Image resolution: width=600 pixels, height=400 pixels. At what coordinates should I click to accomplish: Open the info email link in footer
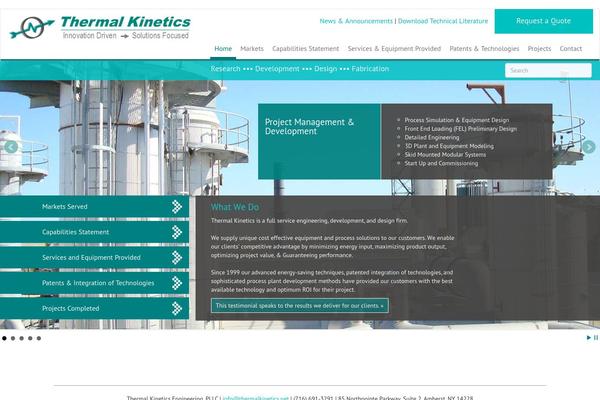[255, 398]
